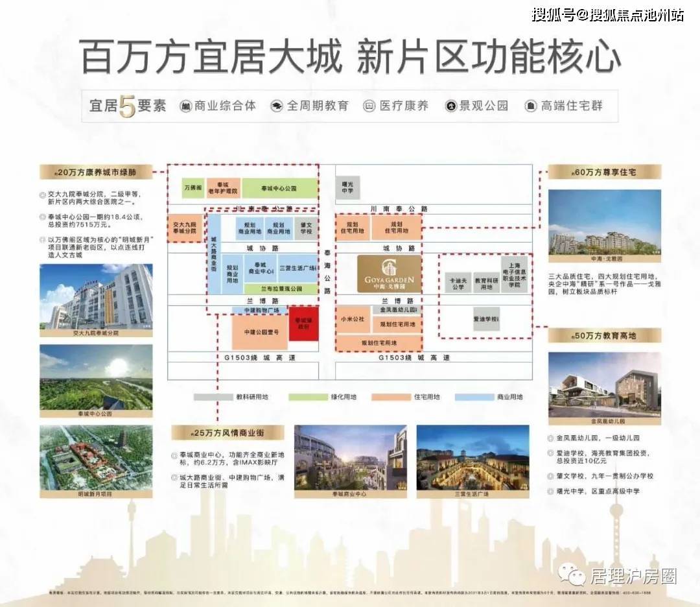Click the bullet 金凤凰幼儿园，一级幼儿园

click(598, 438)
